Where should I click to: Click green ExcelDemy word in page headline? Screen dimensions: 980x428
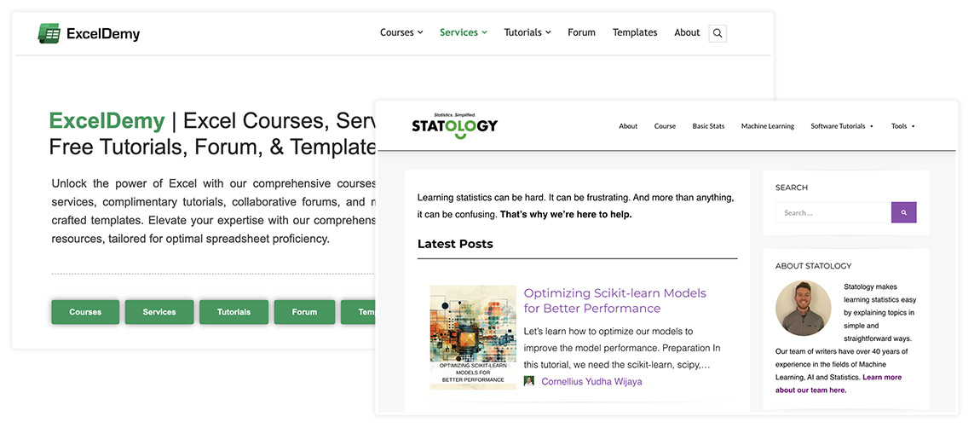coord(107,120)
